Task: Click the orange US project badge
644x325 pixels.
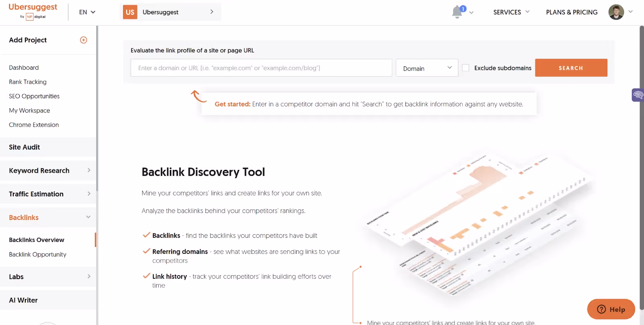Action: click(x=130, y=12)
